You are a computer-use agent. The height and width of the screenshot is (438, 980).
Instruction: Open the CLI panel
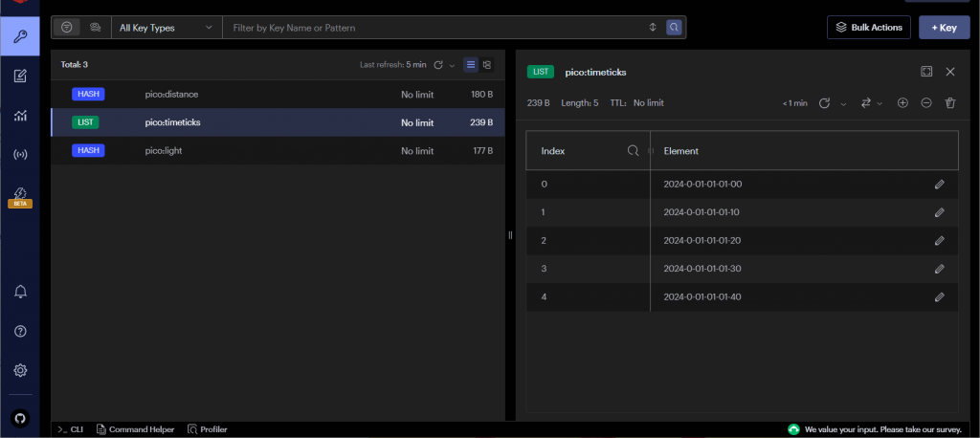70,430
